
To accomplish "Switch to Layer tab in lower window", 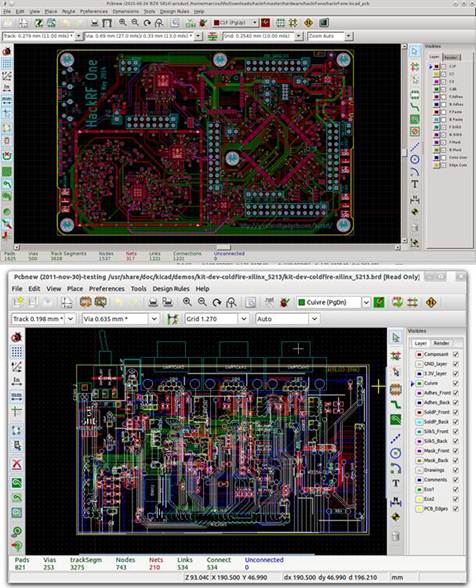I will coord(420,343).
